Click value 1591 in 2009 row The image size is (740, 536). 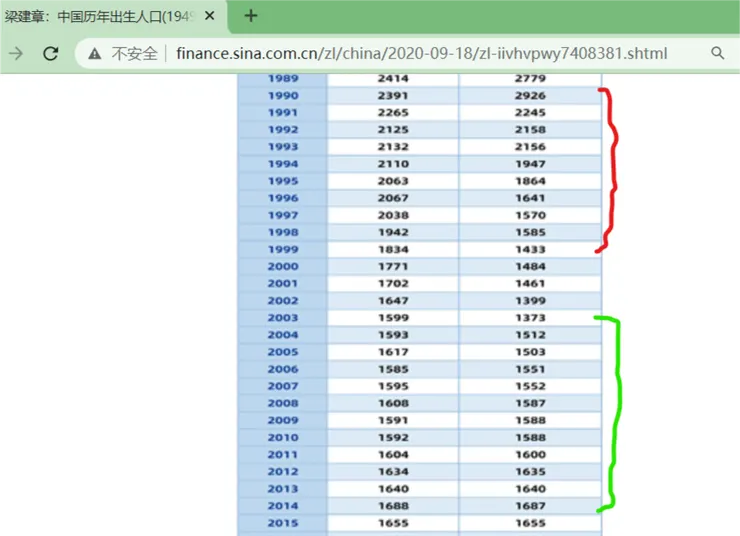coord(393,420)
